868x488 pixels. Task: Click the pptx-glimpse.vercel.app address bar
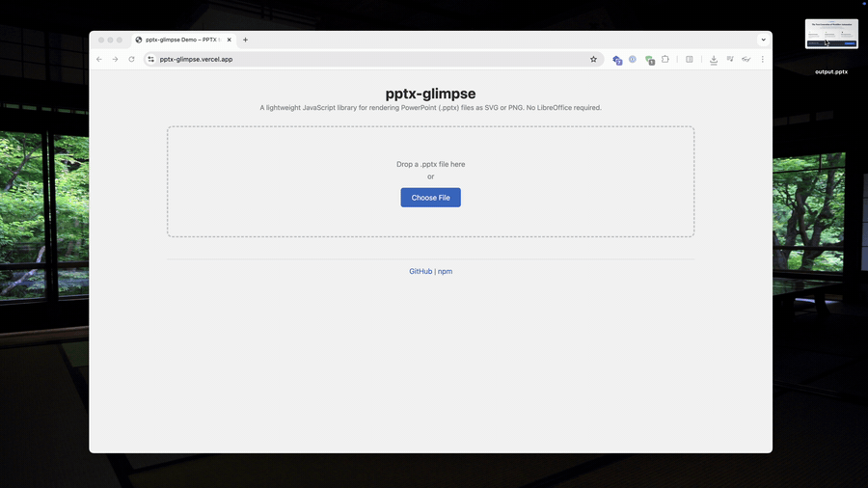[373, 59]
